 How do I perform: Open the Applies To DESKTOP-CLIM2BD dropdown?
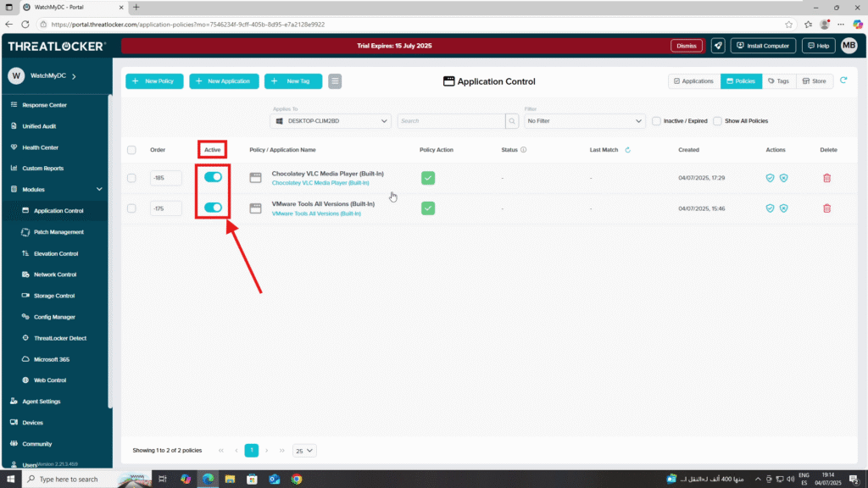pos(331,120)
